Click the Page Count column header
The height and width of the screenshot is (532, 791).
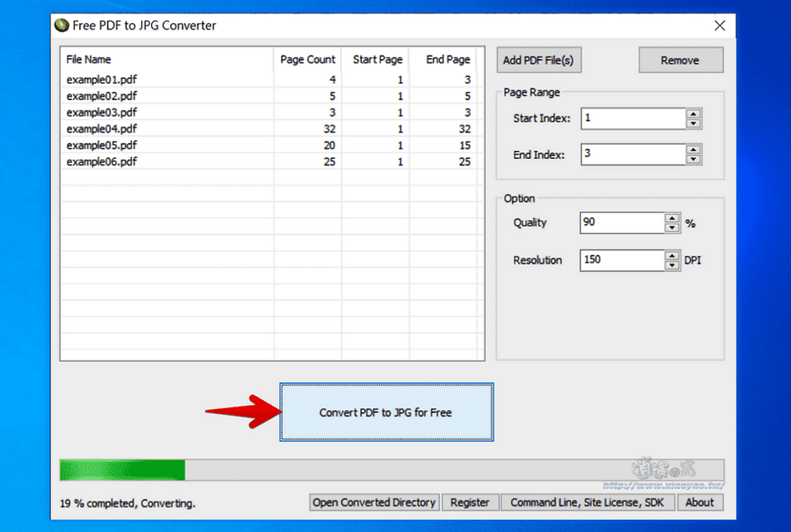click(308, 59)
